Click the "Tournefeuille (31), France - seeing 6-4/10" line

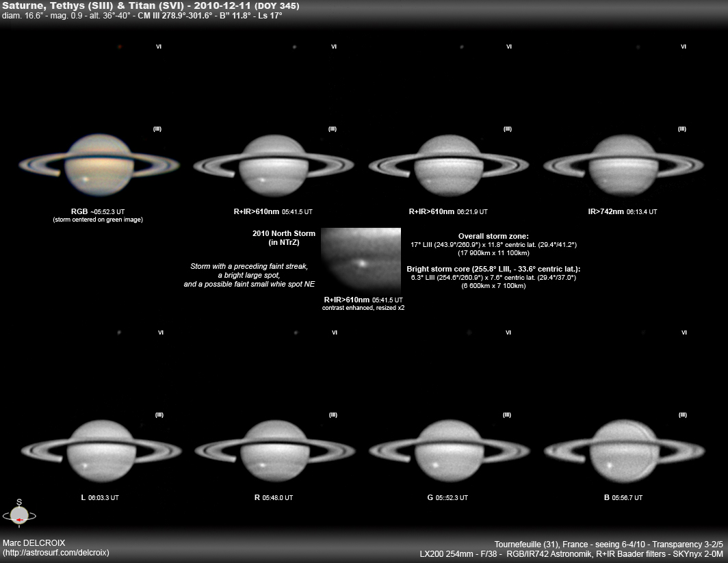(x=609, y=544)
